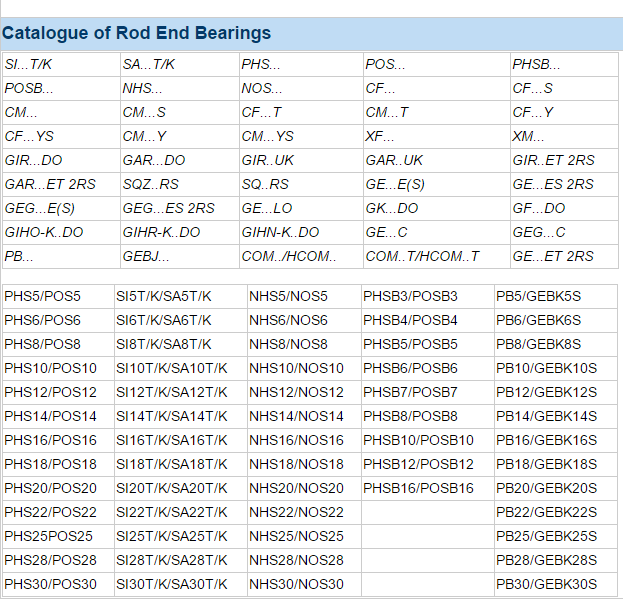Open the COM..T/HCOM..T entry

[x=422, y=256]
